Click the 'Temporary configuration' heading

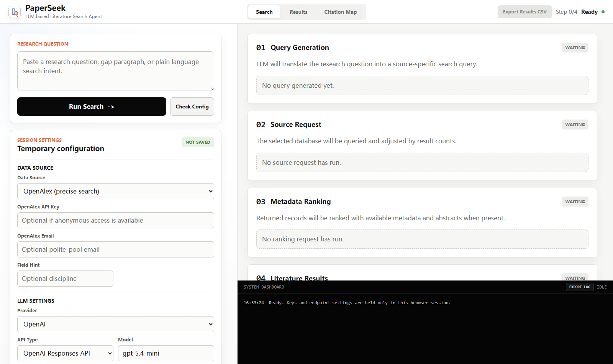(x=61, y=149)
